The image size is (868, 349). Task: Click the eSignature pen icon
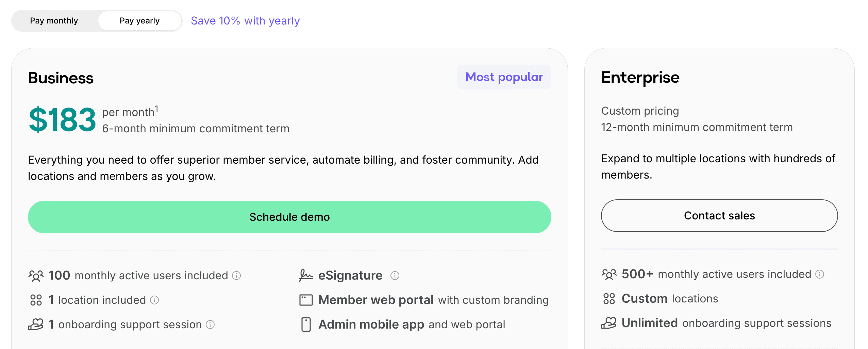[x=306, y=276]
